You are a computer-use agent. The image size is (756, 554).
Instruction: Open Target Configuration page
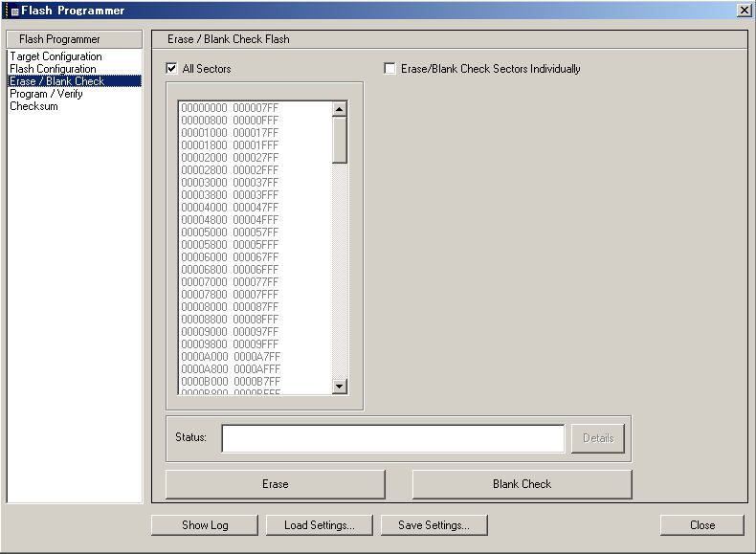point(56,56)
